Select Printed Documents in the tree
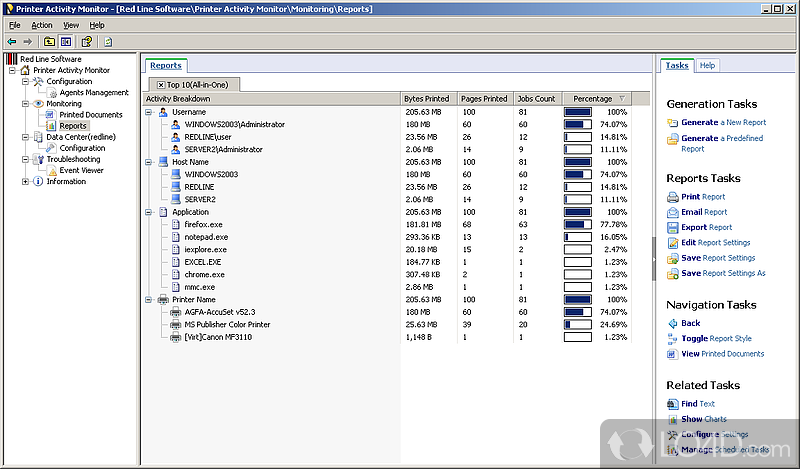The image size is (800, 469). point(90,115)
